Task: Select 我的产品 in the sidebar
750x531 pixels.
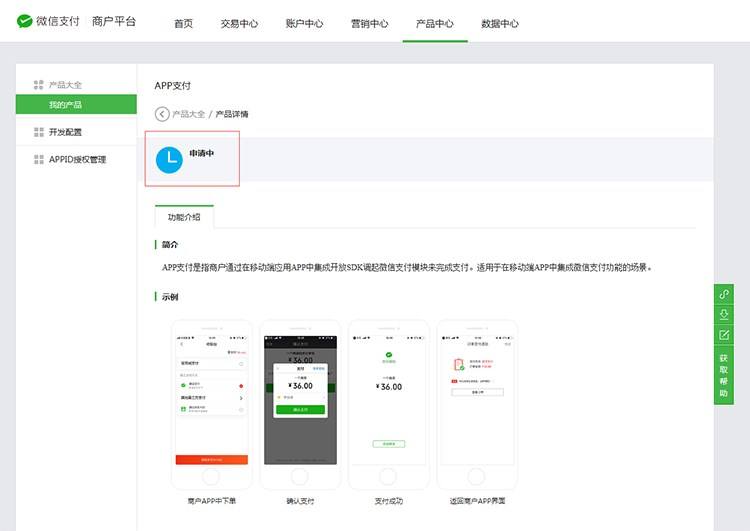Action: (66, 105)
